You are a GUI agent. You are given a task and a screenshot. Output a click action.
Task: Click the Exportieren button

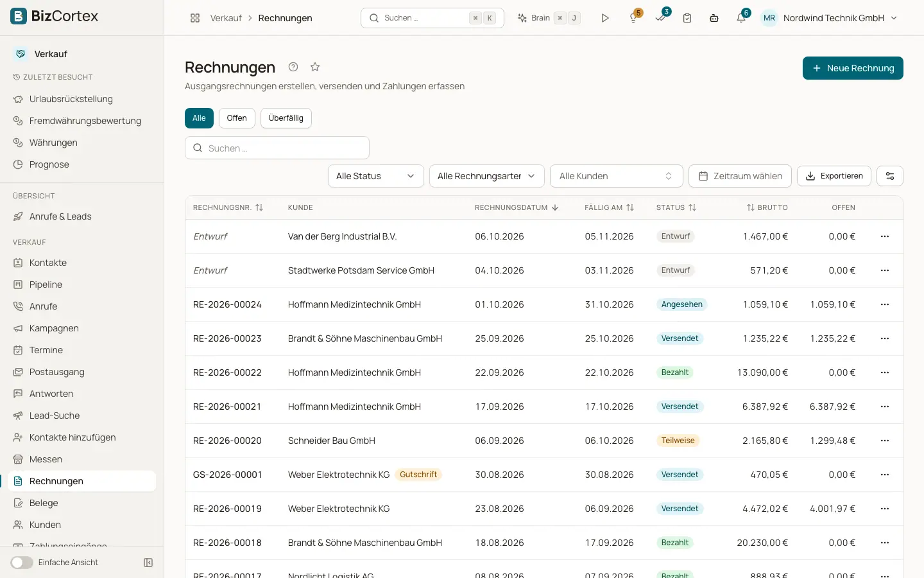click(834, 176)
